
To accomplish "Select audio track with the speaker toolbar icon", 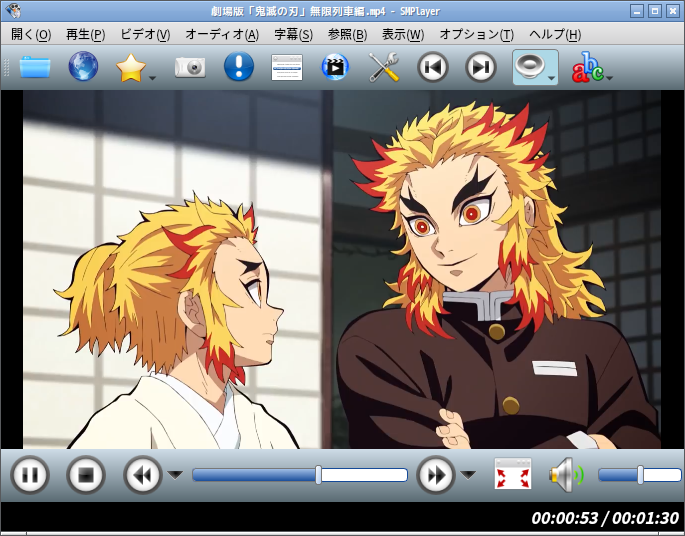I will 529,67.
